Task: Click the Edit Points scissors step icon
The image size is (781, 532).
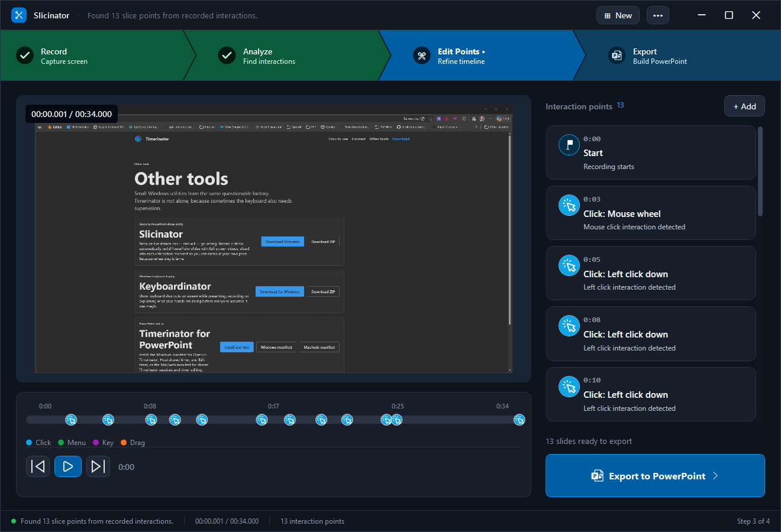Action: (x=422, y=56)
